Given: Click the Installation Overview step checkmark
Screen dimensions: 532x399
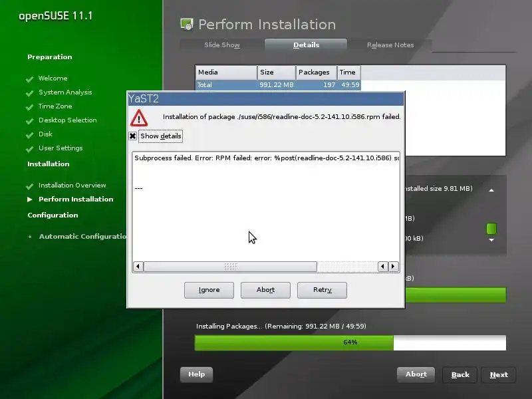Looking at the screenshot, I should (x=29, y=186).
